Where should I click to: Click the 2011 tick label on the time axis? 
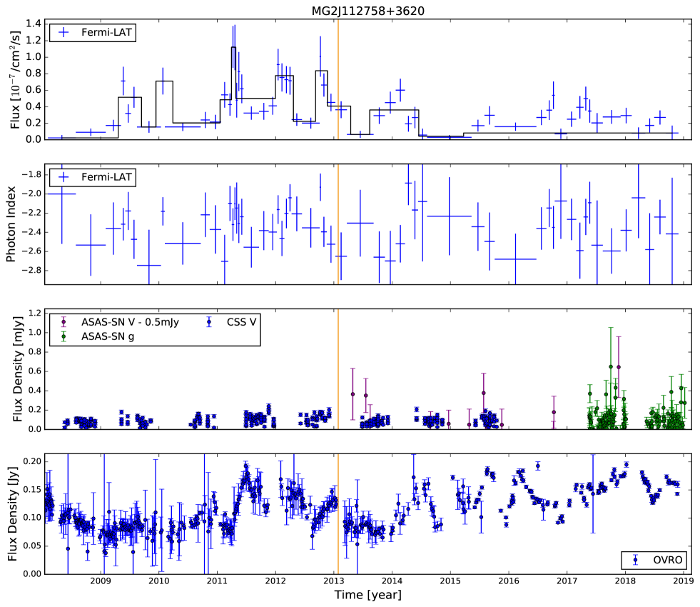(218, 581)
